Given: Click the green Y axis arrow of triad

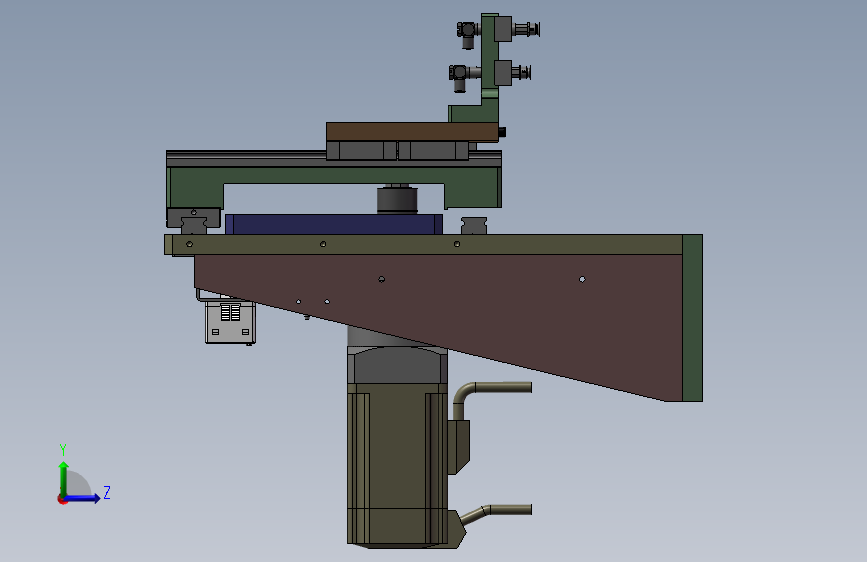Looking at the screenshot, I should coord(64,478).
